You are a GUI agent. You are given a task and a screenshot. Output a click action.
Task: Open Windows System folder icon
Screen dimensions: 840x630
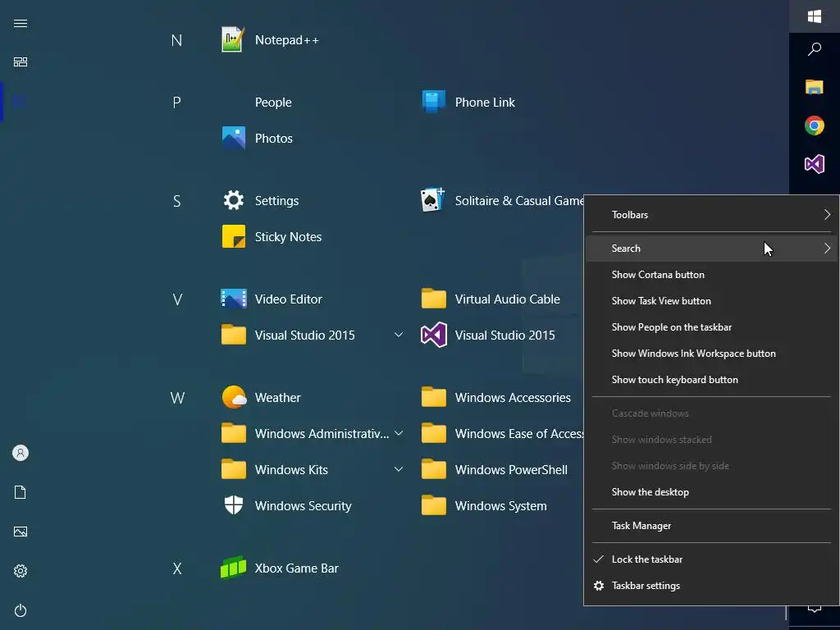point(433,505)
